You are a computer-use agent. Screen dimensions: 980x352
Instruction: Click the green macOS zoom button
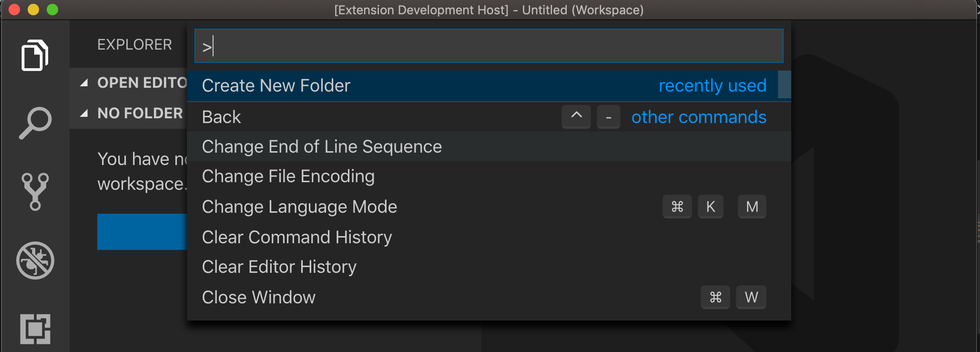click(x=52, y=10)
